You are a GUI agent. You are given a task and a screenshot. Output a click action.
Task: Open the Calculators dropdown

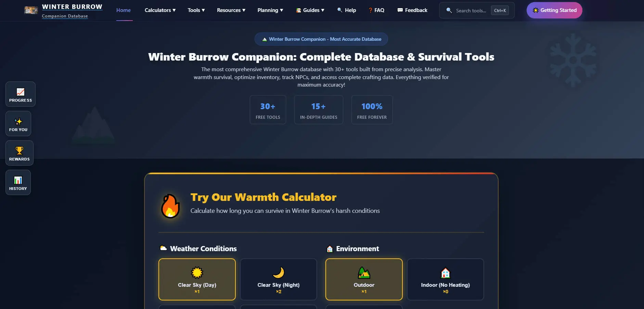159,10
